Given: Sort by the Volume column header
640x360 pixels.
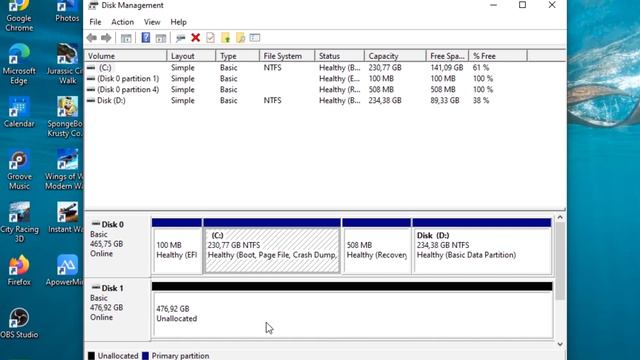Looking at the screenshot, I should pos(126,56).
